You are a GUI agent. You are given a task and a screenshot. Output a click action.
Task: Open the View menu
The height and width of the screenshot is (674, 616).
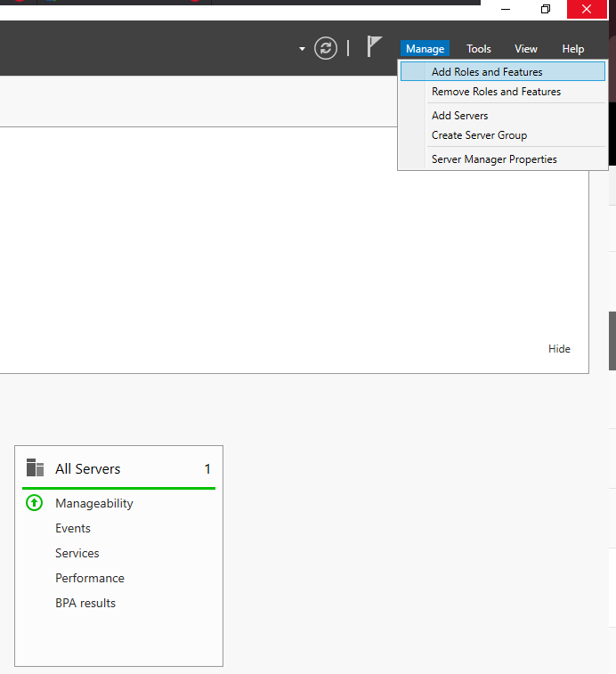(526, 49)
